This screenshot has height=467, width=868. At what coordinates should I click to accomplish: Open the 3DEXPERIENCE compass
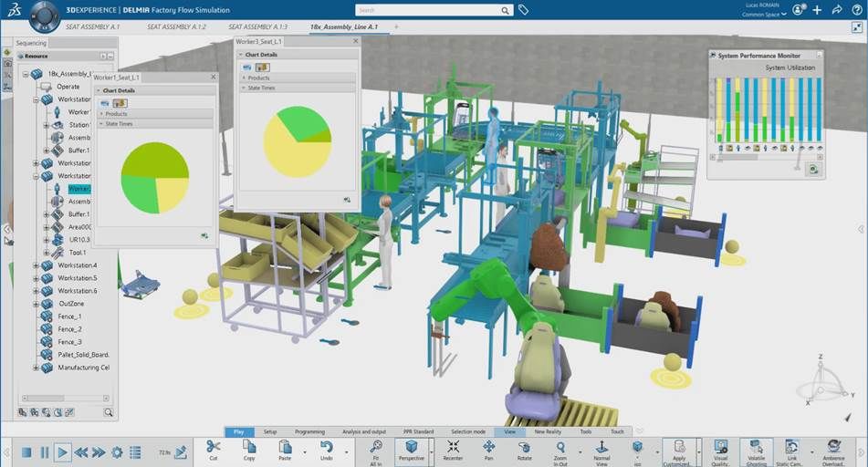45,15
